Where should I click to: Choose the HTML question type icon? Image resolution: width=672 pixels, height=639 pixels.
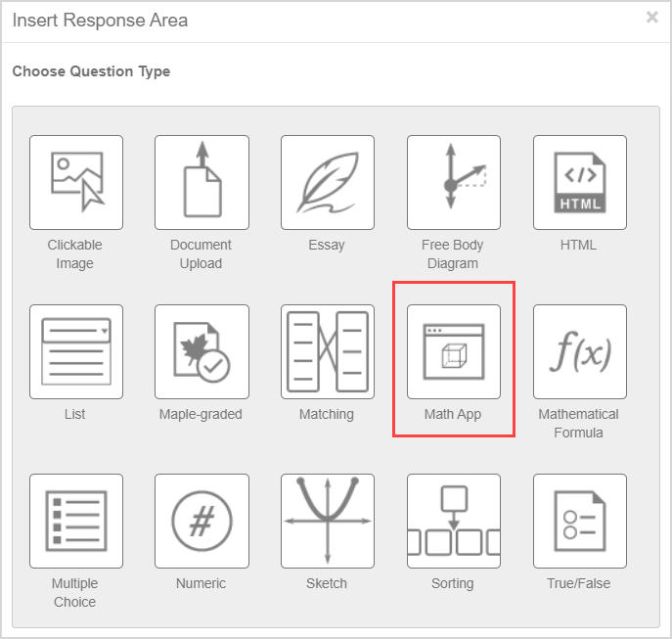(x=579, y=182)
